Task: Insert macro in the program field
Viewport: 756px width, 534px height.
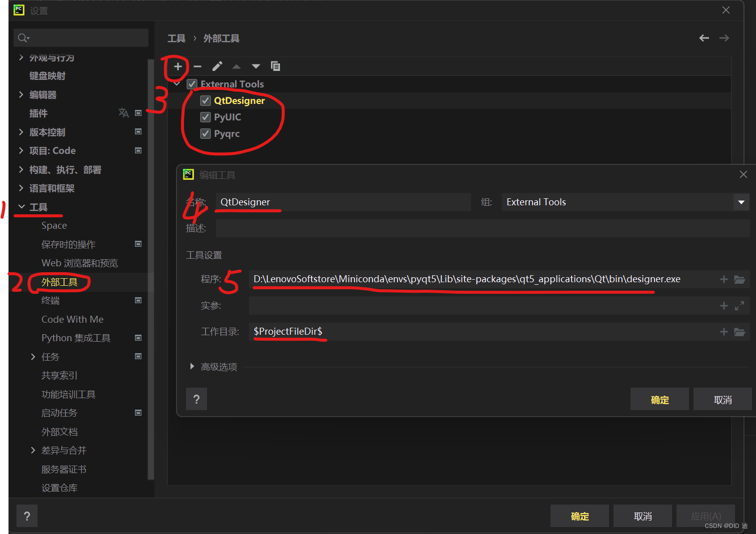Action: click(x=723, y=279)
